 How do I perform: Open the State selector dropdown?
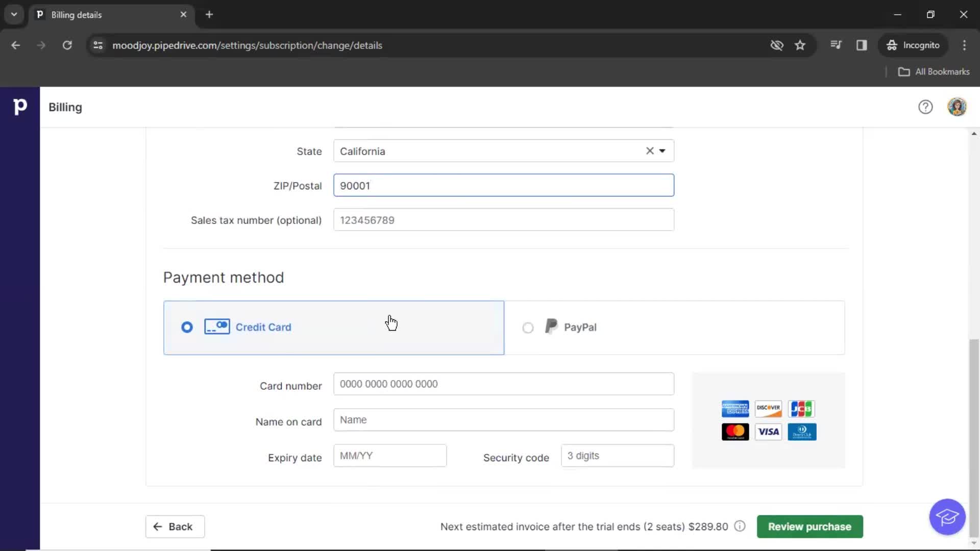(663, 151)
